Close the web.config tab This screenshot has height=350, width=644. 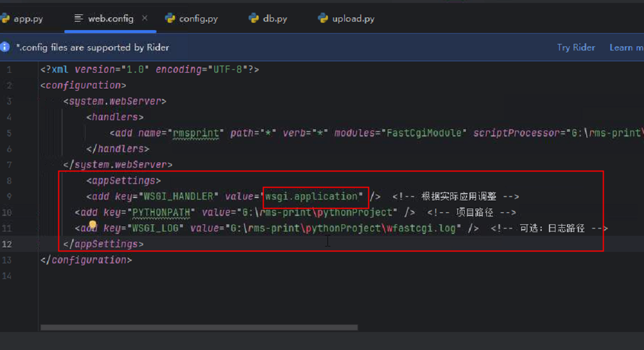144,18
